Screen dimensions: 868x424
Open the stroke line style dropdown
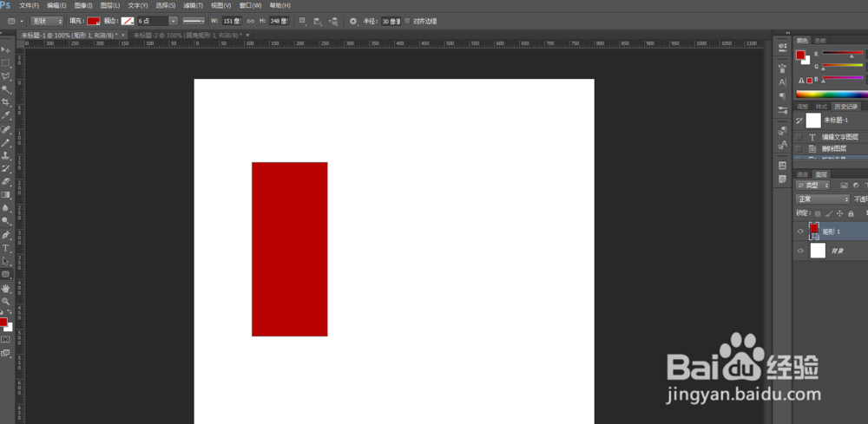pos(194,21)
